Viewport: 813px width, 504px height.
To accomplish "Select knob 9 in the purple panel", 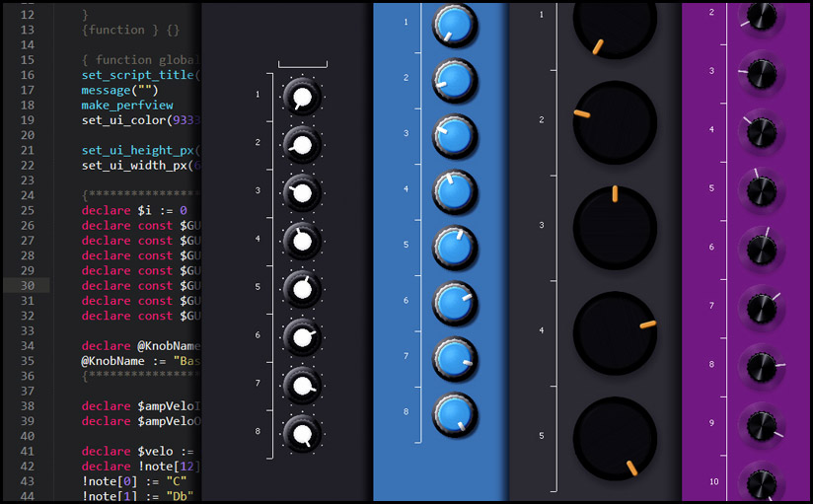I will pos(761,426).
